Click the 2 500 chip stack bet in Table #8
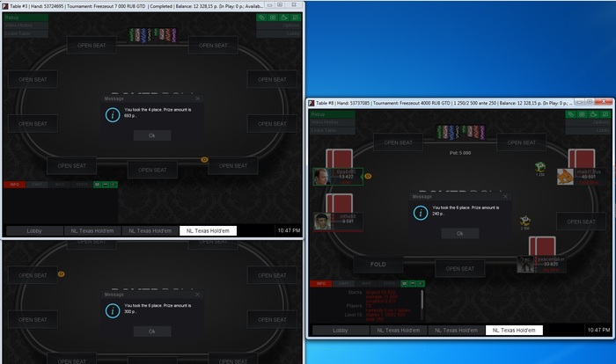Viewport: 616px width, 364px height. click(525, 222)
